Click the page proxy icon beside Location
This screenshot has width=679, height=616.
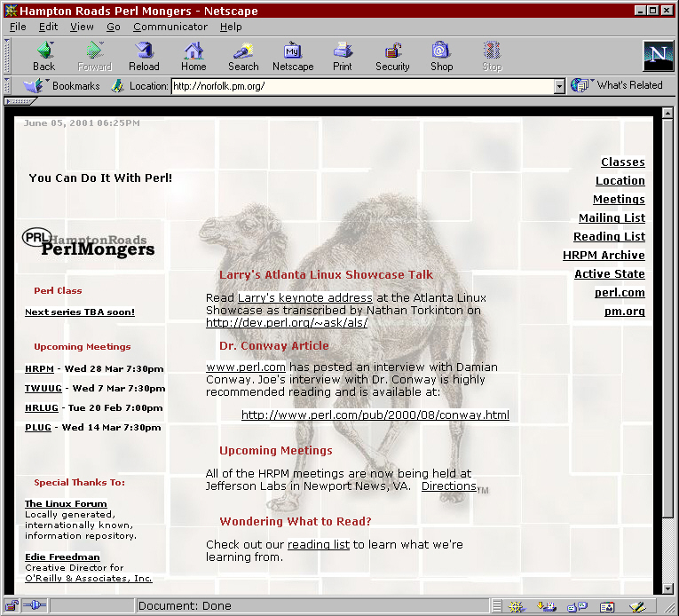click(x=117, y=86)
